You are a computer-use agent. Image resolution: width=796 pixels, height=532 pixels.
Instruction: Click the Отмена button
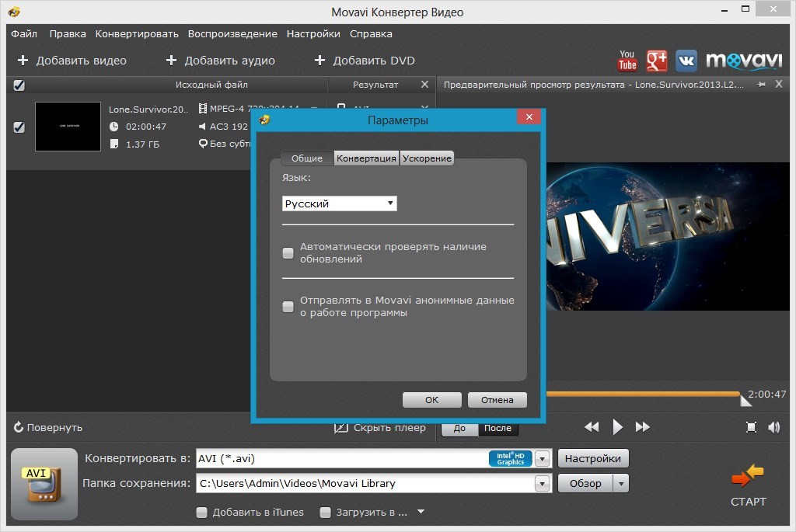[497, 400]
